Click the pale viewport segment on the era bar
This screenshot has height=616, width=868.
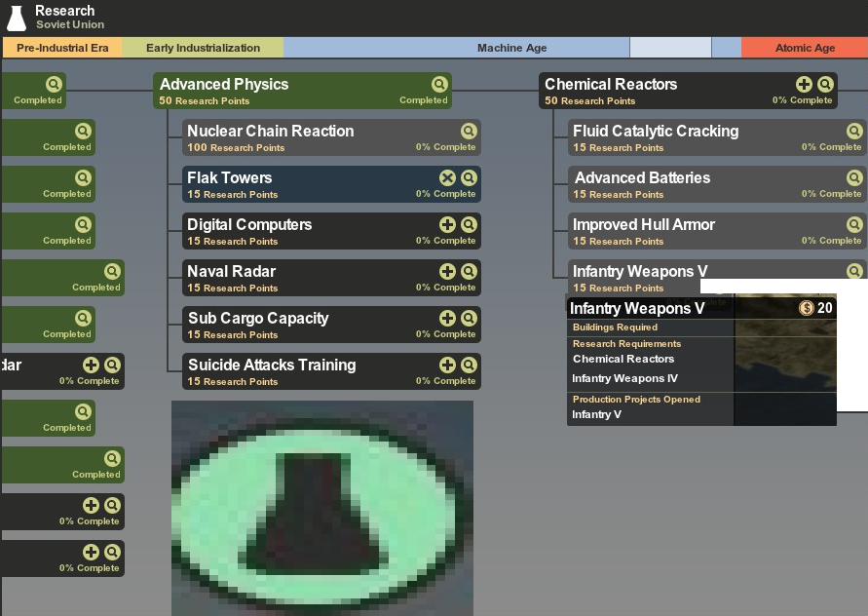[670, 48]
